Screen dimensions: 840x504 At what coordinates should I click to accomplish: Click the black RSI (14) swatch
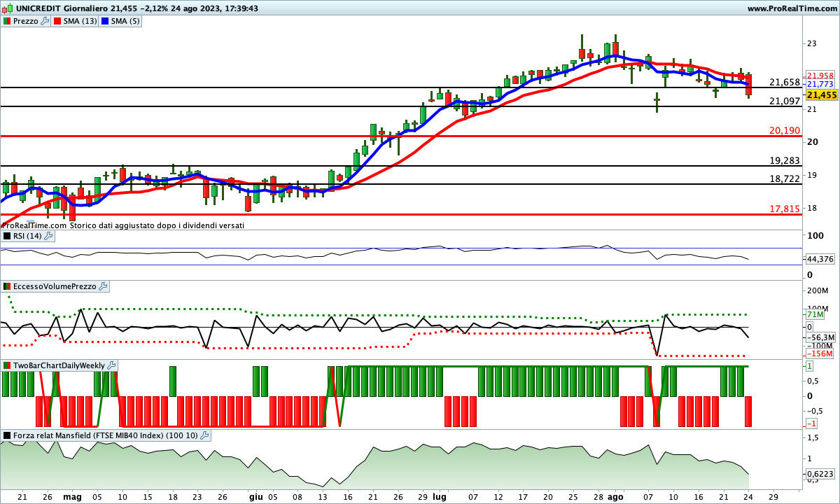point(7,236)
